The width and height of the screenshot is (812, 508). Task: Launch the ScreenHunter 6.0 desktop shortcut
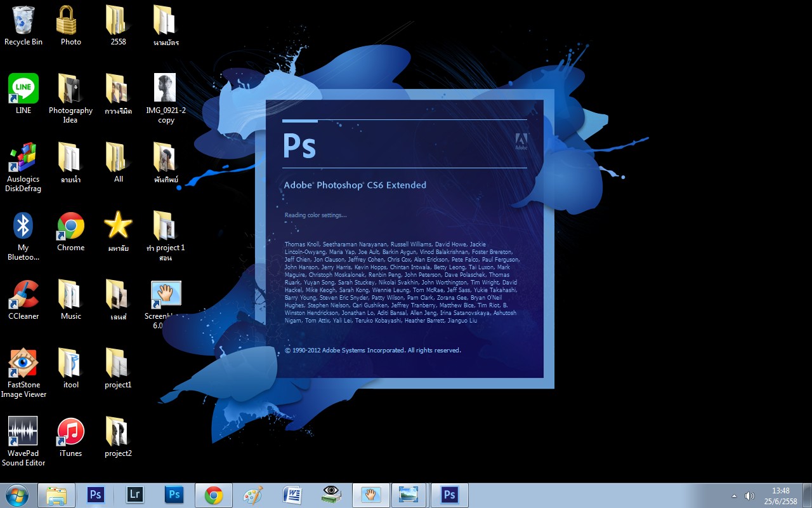tap(166, 304)
